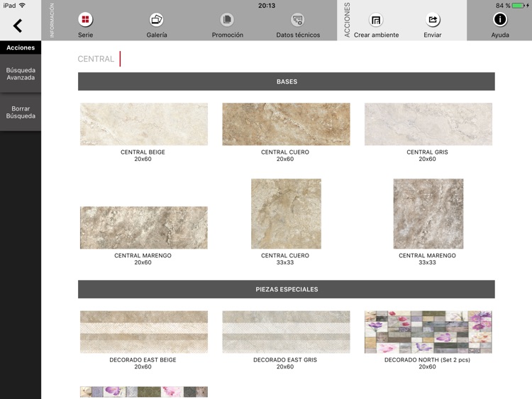Open Central Marengo 20x60 tile thumbnail
The height and width of the screenshot is (399, 532).
(x=144, y=227)
